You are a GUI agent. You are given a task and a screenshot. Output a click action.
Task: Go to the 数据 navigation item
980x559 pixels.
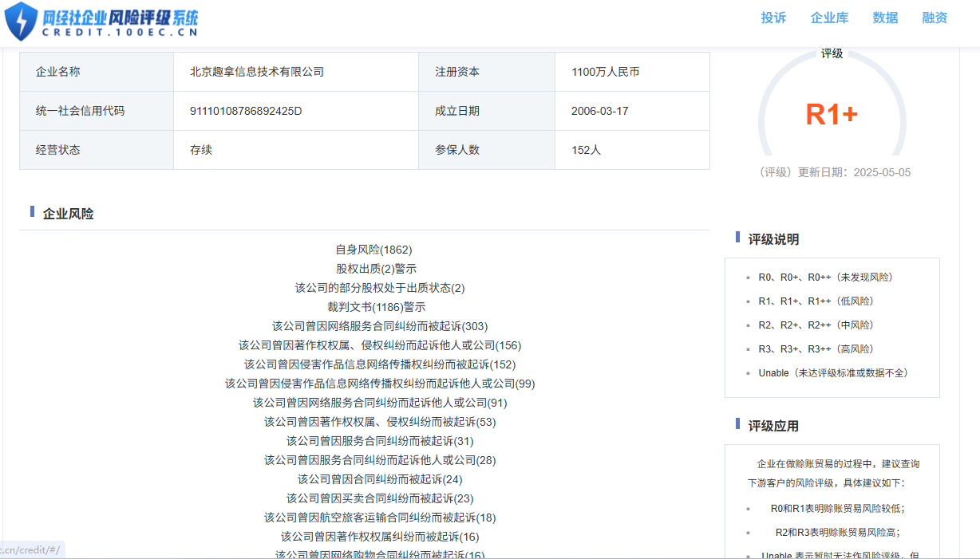click(x=885, y=18)
